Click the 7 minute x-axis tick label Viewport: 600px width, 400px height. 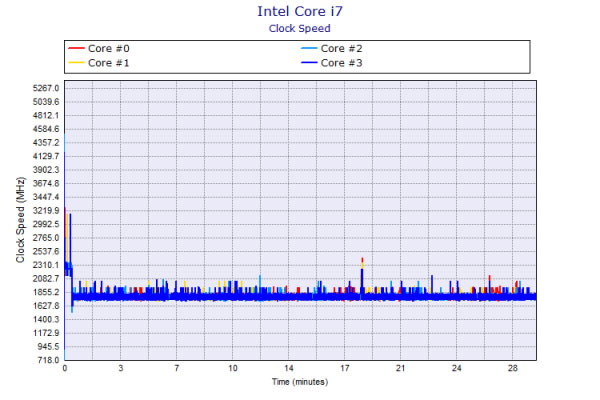click(177, 368)
